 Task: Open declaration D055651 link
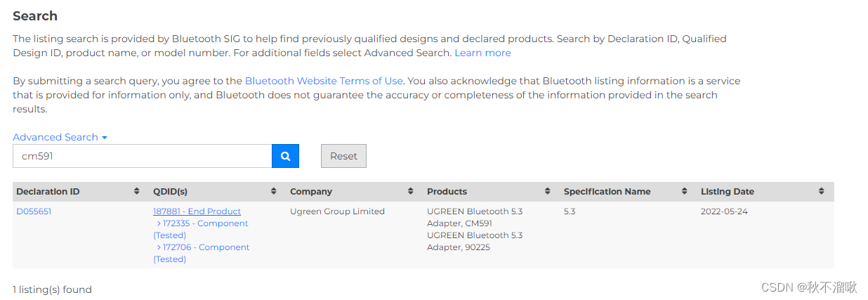[x=34, y=211]
